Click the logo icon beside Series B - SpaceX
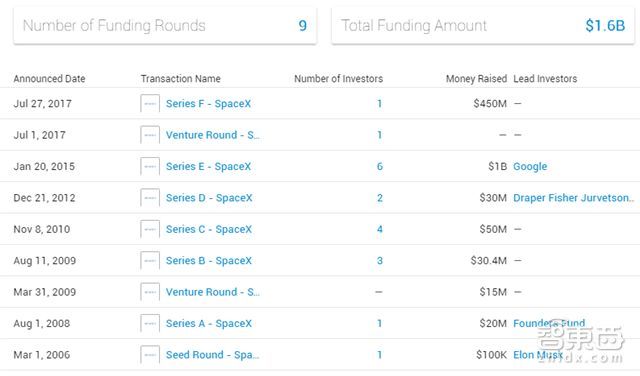Image resolution: width=640 pixels, height=376 pixels. (150, 261)
